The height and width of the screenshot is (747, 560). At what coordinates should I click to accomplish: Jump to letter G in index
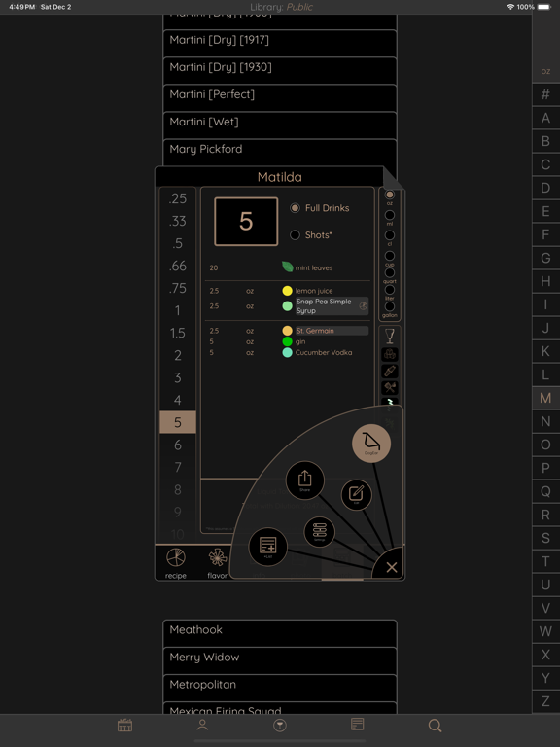[545, 258]
